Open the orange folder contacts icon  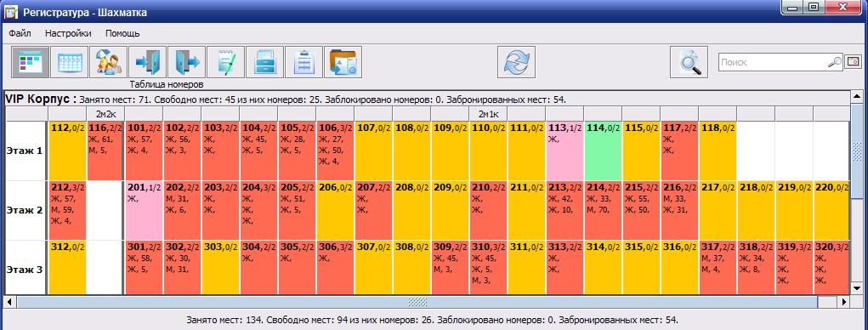(x=343, y=62)
